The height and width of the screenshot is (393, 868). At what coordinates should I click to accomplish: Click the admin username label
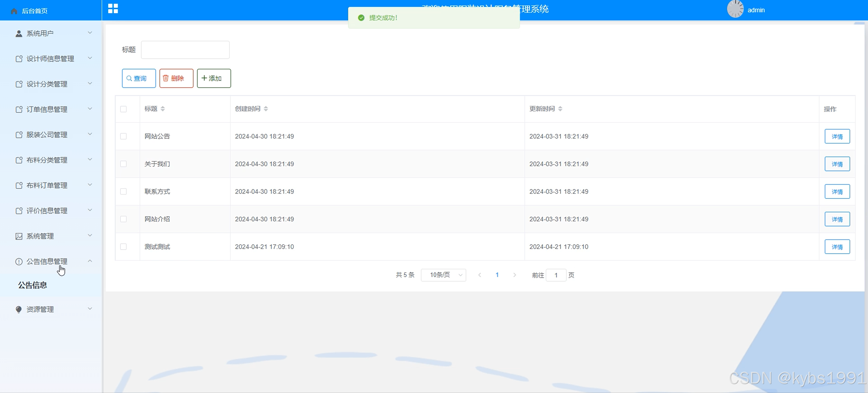756,10
